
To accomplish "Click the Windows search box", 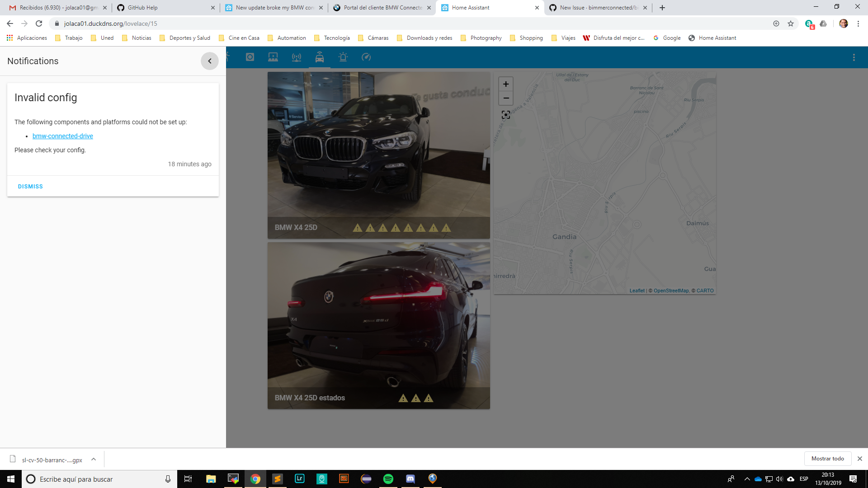I will tap(99, 479).
